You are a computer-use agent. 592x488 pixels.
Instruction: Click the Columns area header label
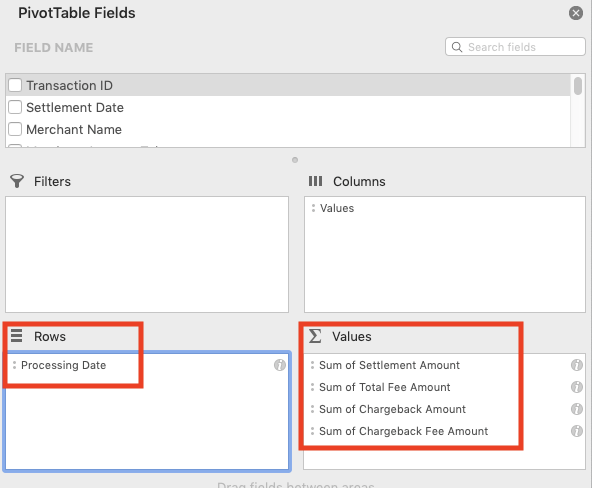(x=359, y=182)
